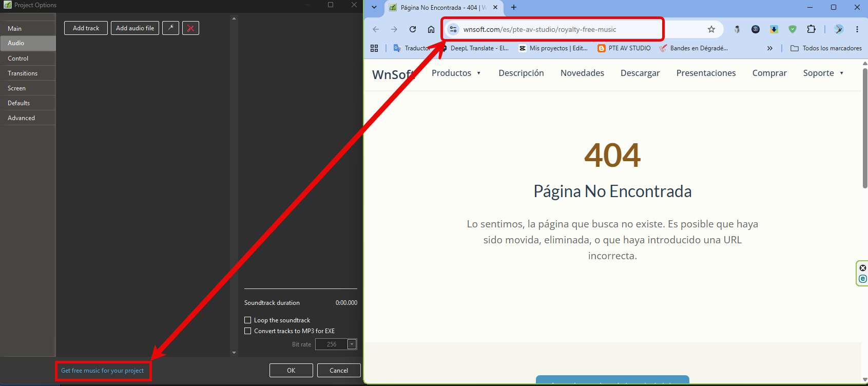The image size is (868, 386).
Task: View site information icon in address bar
Action: pos(453,29)
